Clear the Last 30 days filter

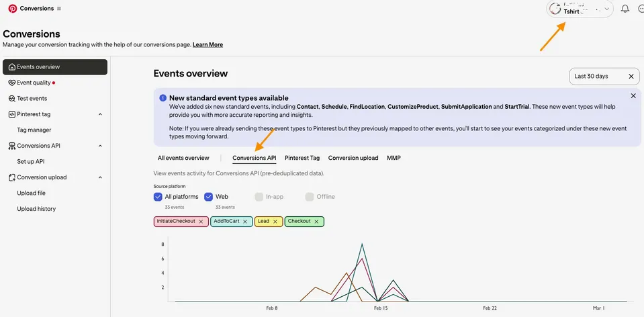631,77
